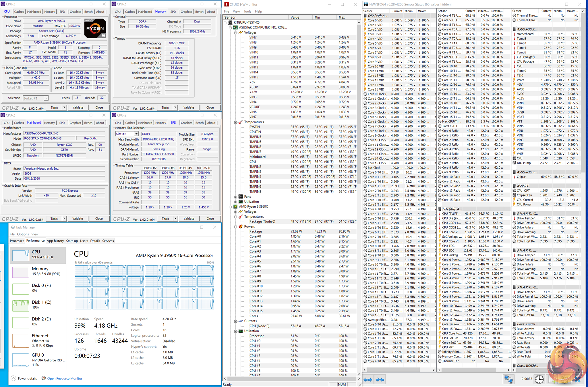Click HWiNFO expand columns arrows icon

click(x=368, y=380)
